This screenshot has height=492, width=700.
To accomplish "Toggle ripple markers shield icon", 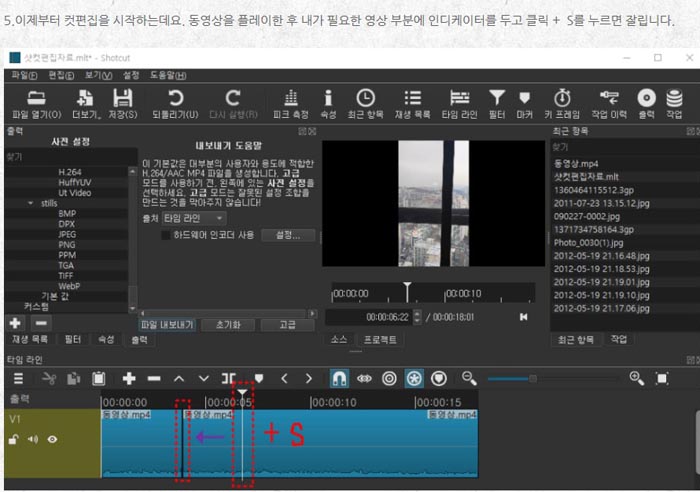I will (439, 379).
